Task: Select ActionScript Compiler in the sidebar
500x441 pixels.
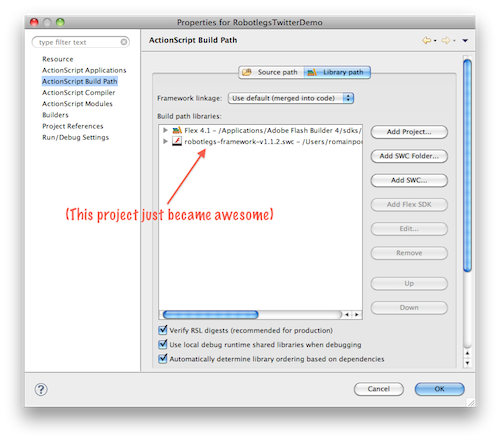Action: pyautogui.click(x=79, y=92)
